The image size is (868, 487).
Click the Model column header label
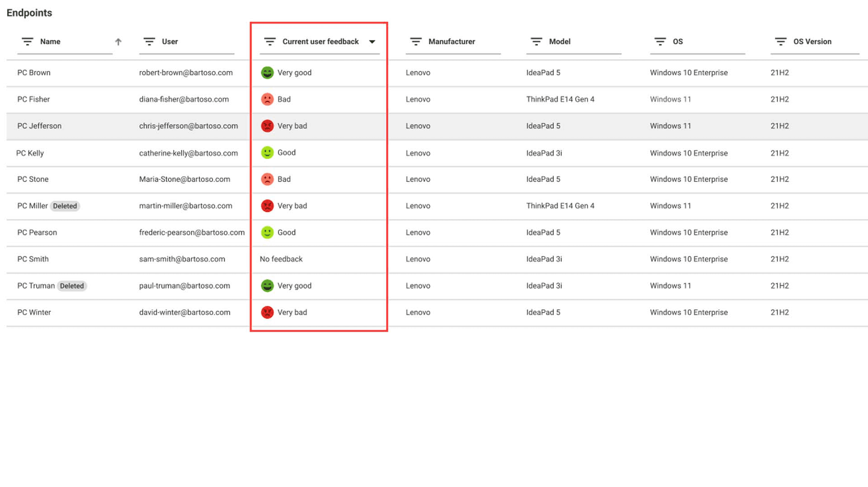click(x=560, y=42)
